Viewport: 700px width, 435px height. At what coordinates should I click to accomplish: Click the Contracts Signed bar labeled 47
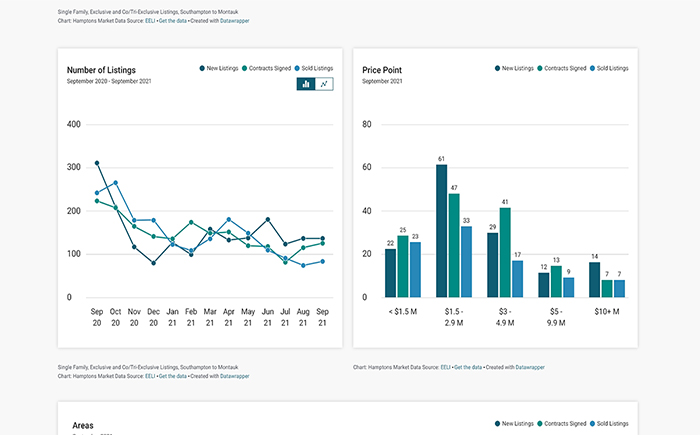click(x=454, y=246)
